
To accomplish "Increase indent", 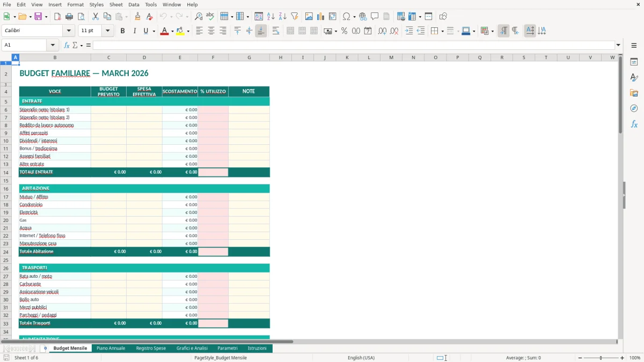I will coord(409,31).
